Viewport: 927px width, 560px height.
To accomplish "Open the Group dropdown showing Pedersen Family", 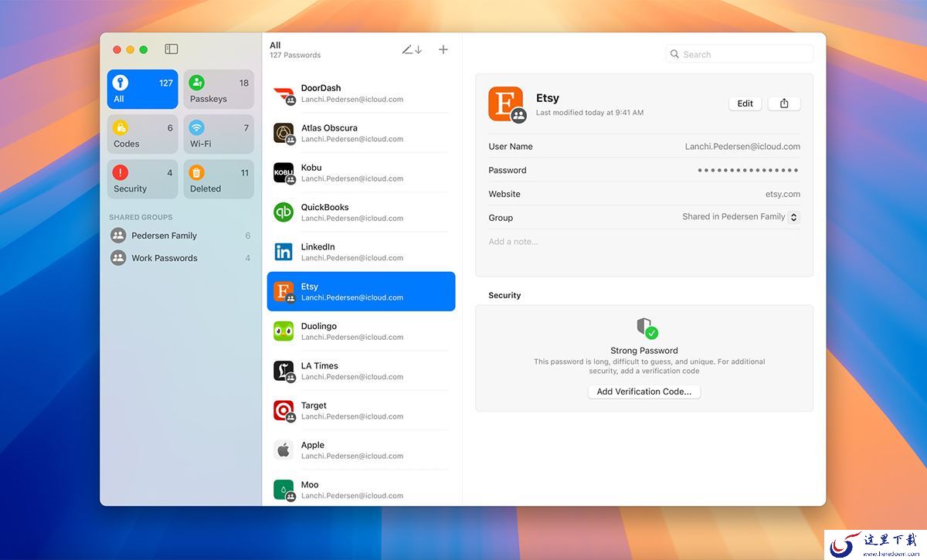I will point(741,217).
